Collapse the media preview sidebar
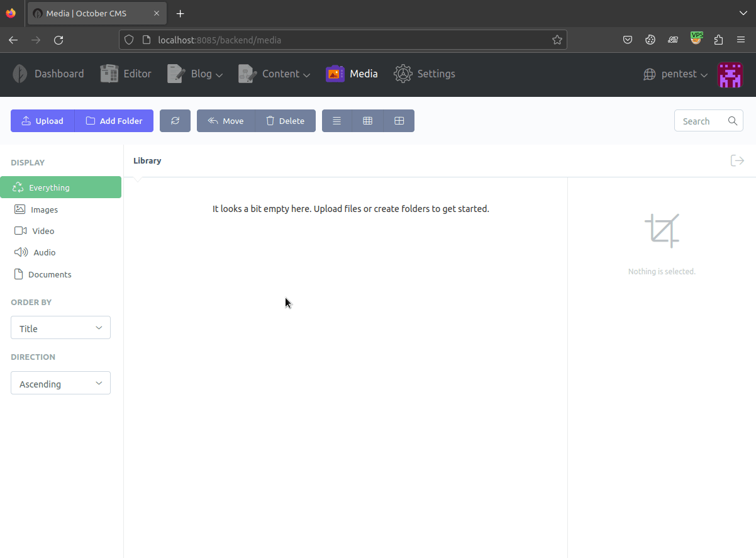Viewport: 756px width, 558px height. (x=737, y=160)
